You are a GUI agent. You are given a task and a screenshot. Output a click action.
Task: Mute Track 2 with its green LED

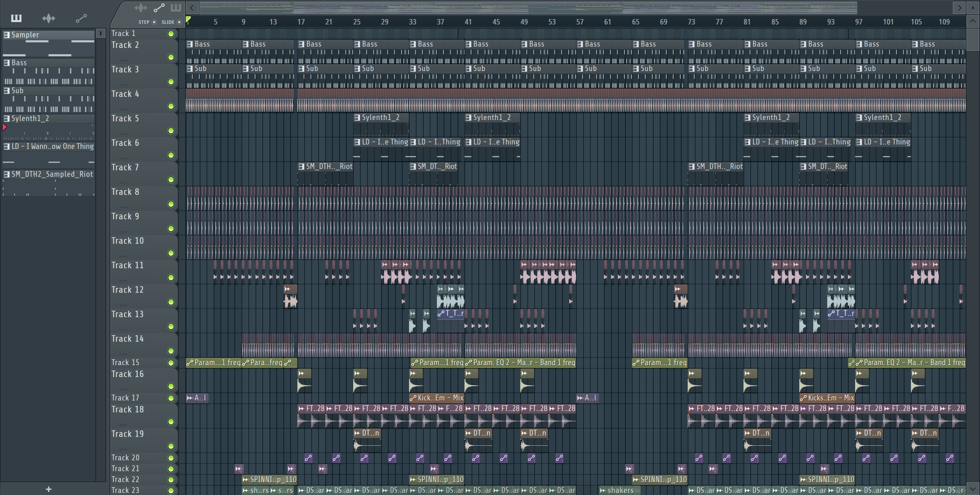coord(171,57)
